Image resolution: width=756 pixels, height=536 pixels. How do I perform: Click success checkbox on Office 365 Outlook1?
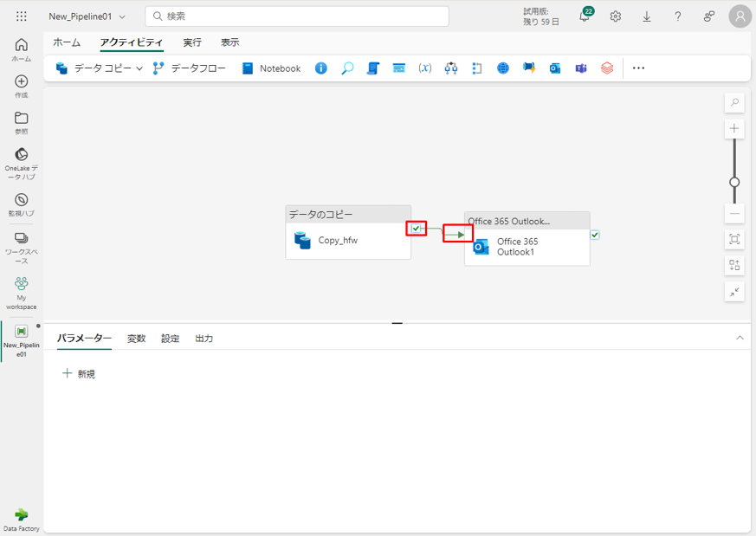(x=595, y=235)
